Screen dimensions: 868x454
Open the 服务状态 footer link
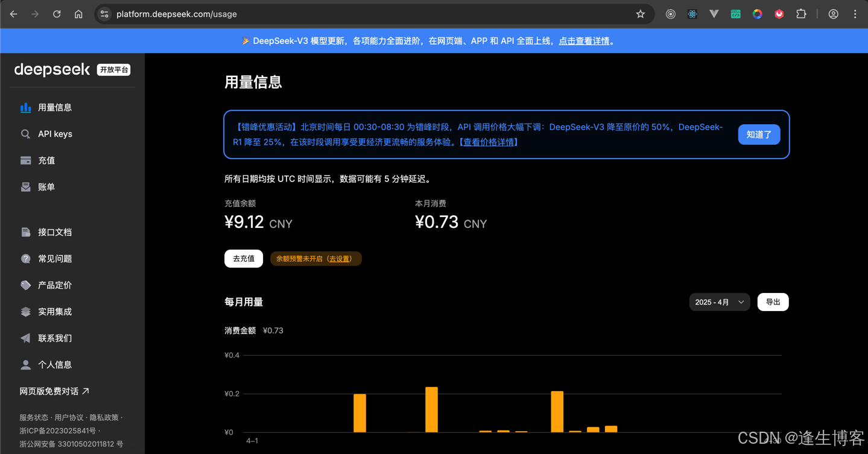point(34,417)
